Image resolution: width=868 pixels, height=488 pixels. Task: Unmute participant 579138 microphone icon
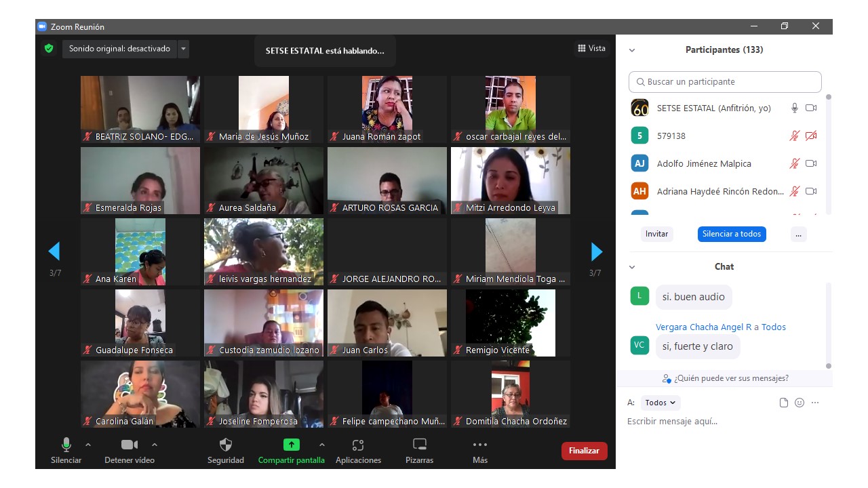click(x=794, y=136)
